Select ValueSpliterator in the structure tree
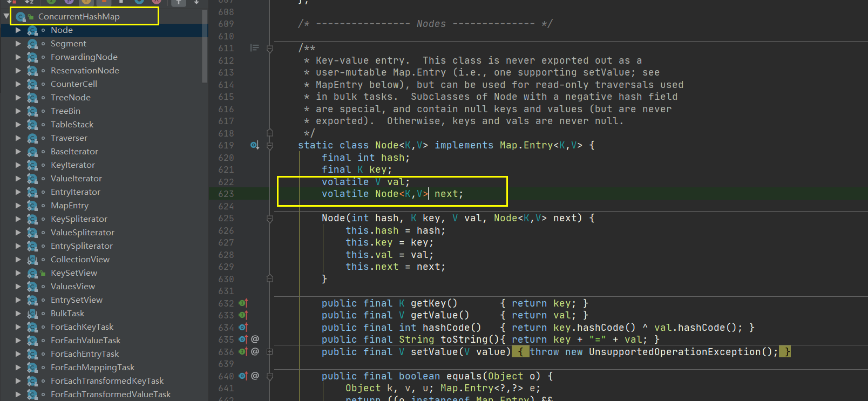 [x=83, y=233]
